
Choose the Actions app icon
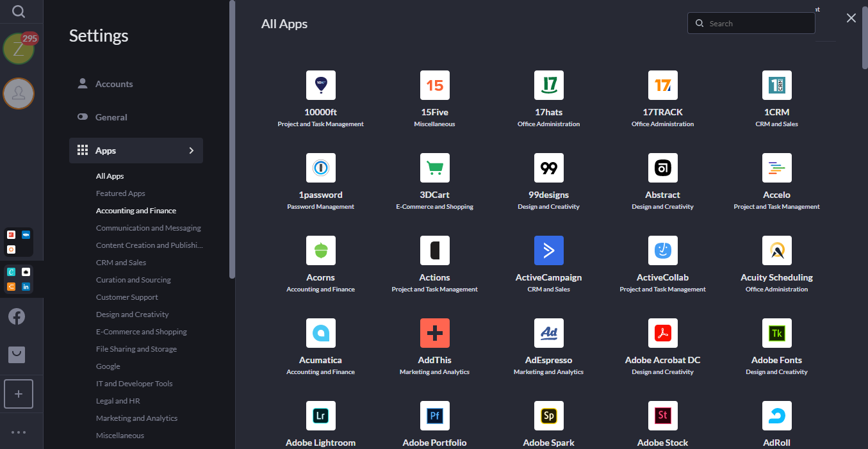click(x=435, y=250)
